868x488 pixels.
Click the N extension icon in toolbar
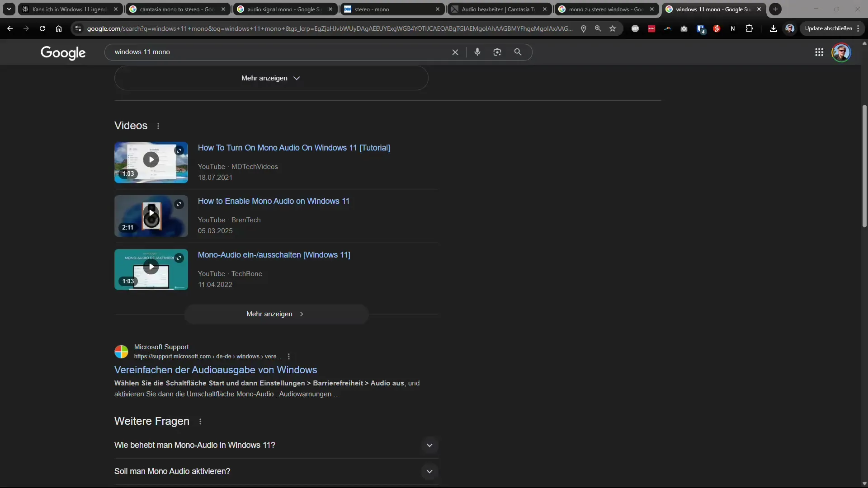(733, 28)
